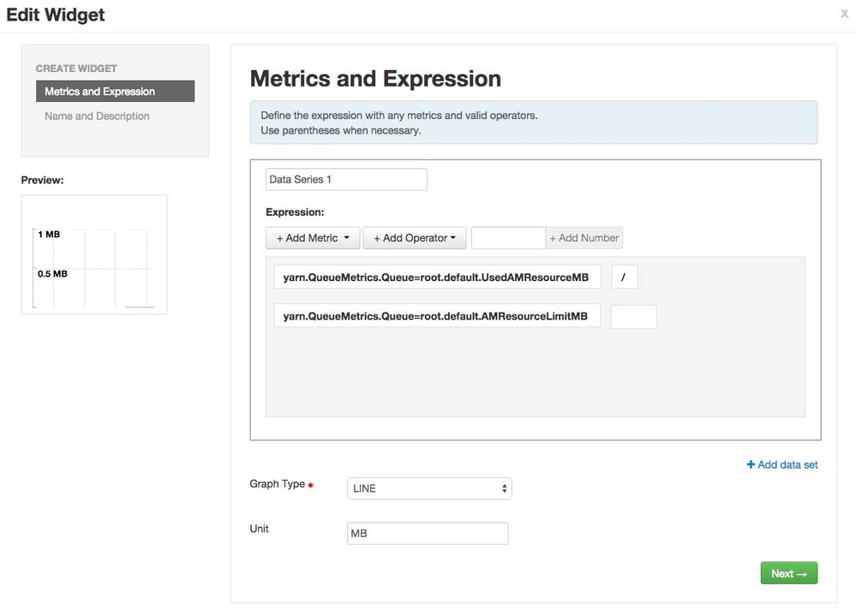Image resolution: width=856 pixels, height=616 pixels.
Task: Click the Data Series 1 name field
Action: tap(346, 180)
